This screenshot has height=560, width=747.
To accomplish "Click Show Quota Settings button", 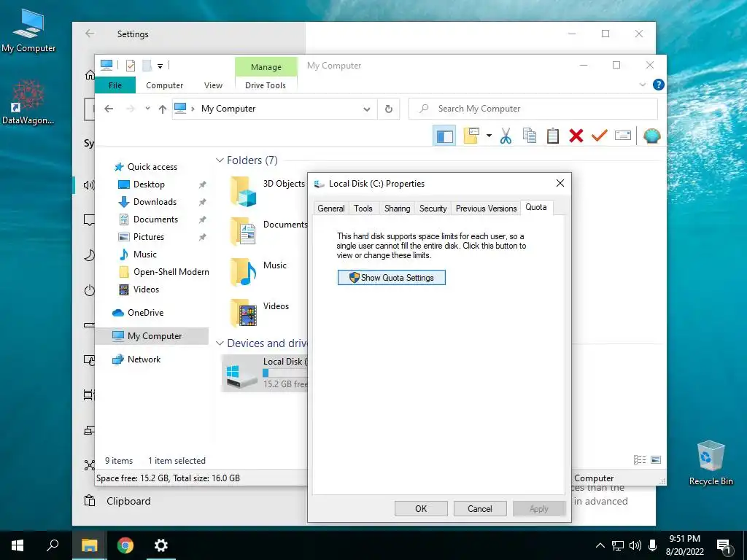I will point(392,278).
